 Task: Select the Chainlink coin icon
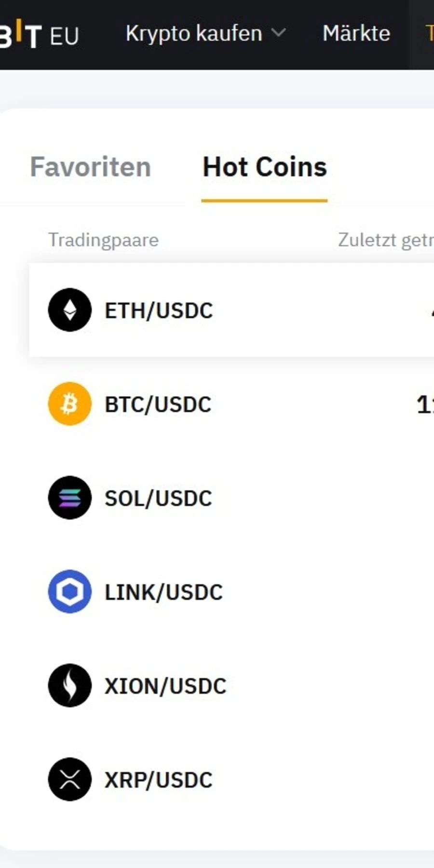tap(69, 591)
